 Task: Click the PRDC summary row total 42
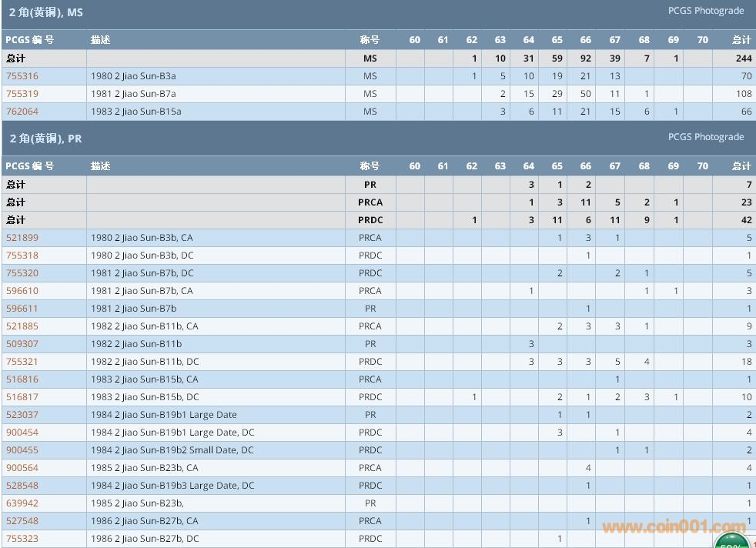click(x=745, y=220)
